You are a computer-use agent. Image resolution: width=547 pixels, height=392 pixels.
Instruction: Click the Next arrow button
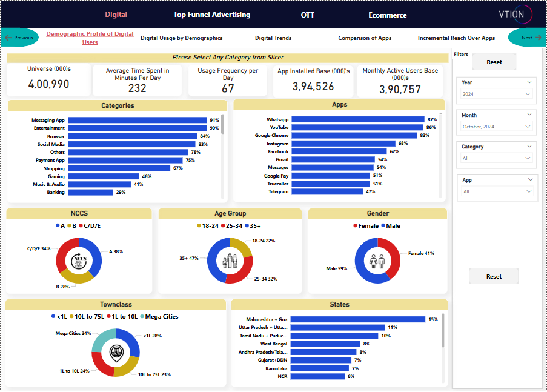click(526, 38)
